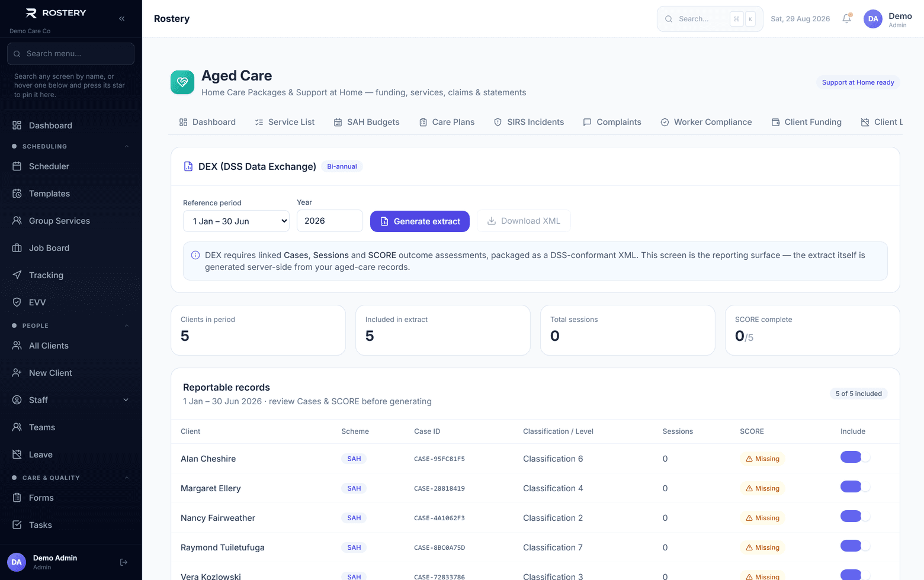Open Scheduler from the sidebar
This screenshot has width=924, height=580.
[x=71, y=166]
